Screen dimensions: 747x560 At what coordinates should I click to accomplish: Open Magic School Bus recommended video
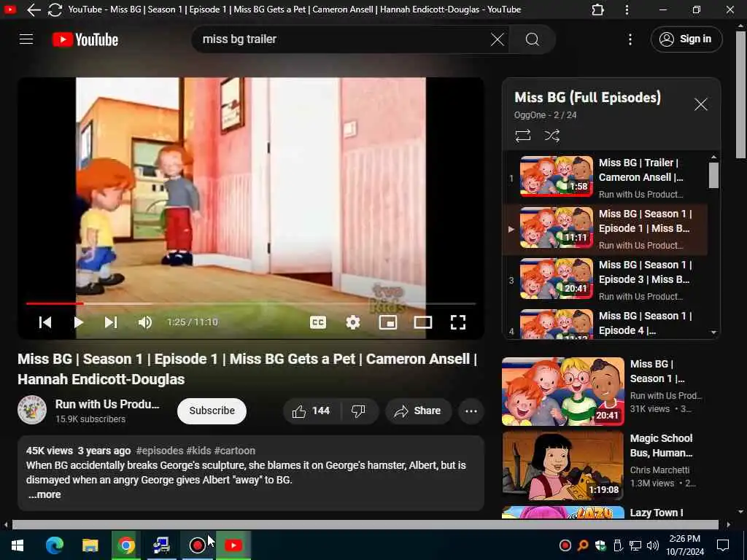click(x=562, y=465)
